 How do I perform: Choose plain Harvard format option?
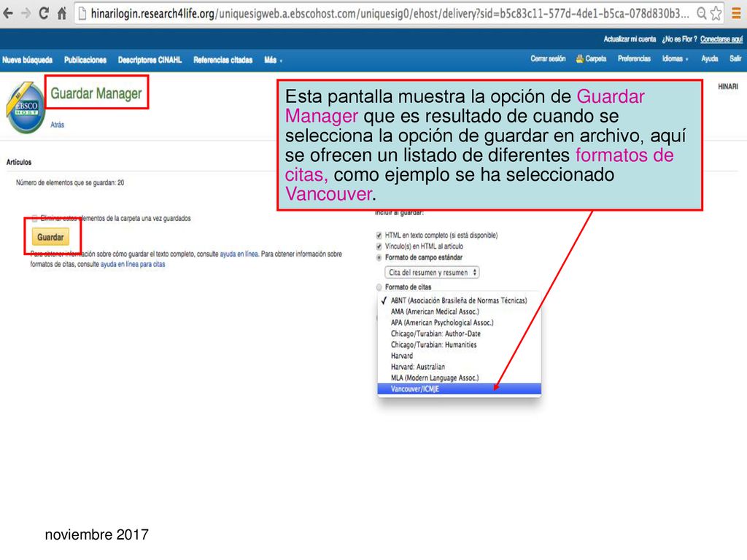point(459,356)
